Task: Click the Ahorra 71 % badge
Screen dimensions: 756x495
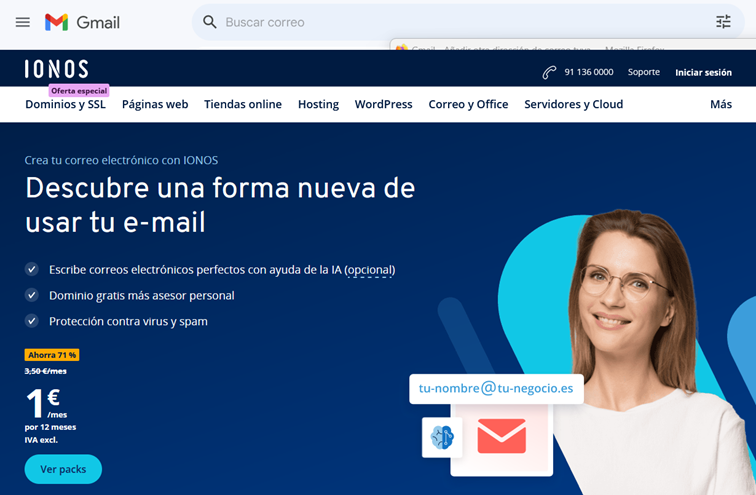Action: tap(52, 355)
